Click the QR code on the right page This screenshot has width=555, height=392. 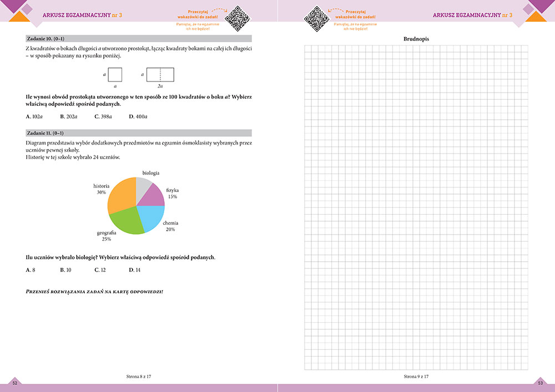[317, 18]
